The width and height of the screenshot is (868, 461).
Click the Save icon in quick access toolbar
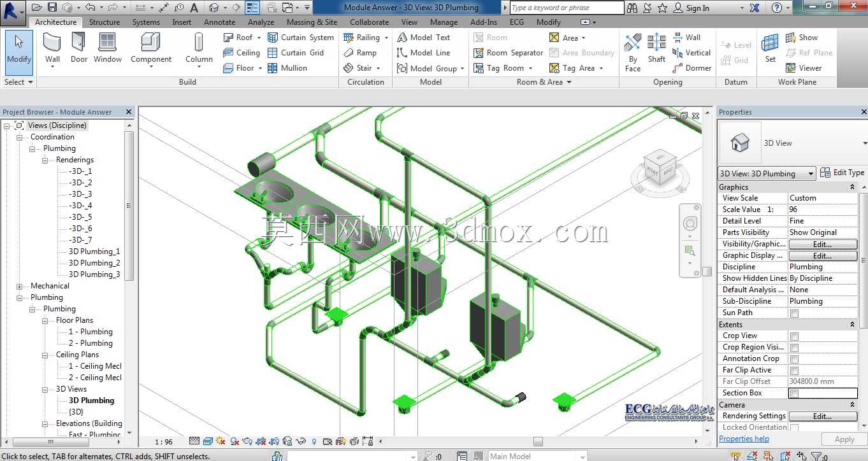tap(52, 8)
